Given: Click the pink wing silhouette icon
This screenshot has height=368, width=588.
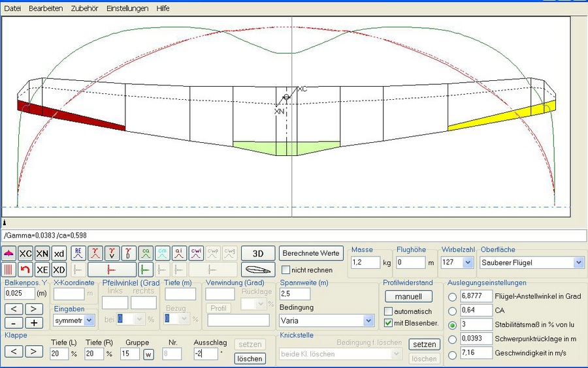Looking at the screenshot, I should (9, 253).
